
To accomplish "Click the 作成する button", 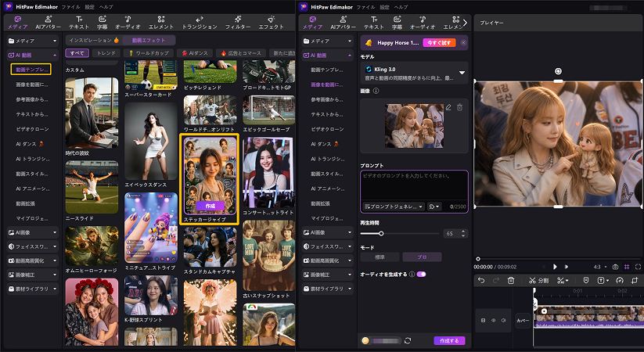I will [x=449, y=341].
